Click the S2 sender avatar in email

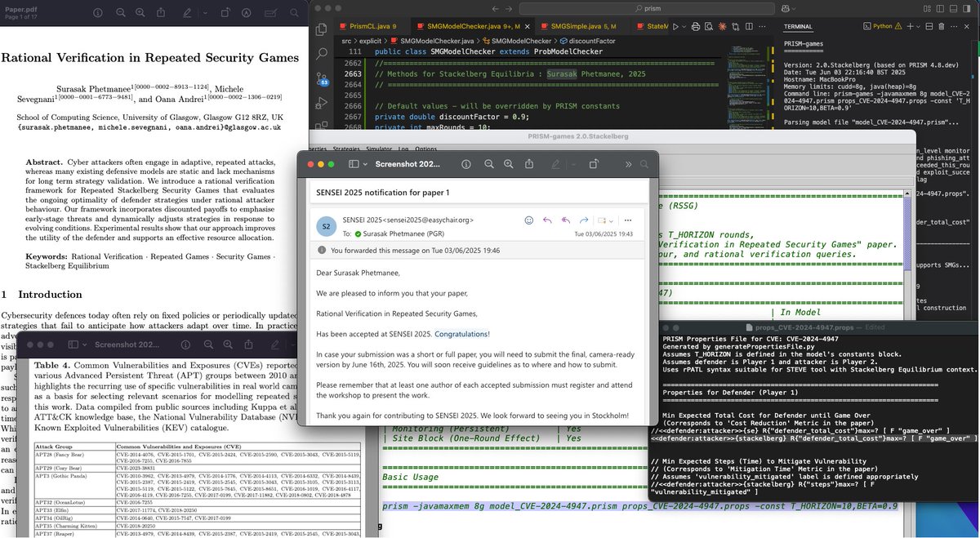point(327,226)
